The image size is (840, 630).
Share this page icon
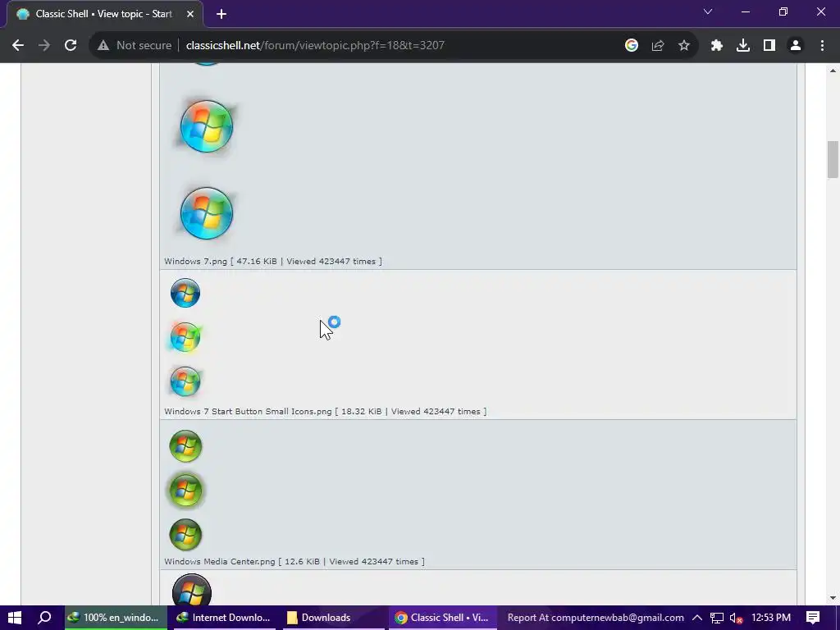click(658, 46)
